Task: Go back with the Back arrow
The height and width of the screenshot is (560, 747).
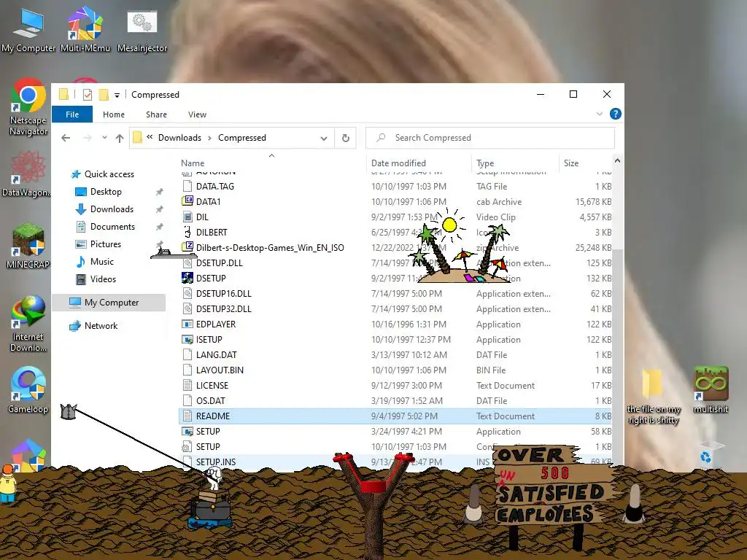Action: pyautogui.click(x=66, y=138)
